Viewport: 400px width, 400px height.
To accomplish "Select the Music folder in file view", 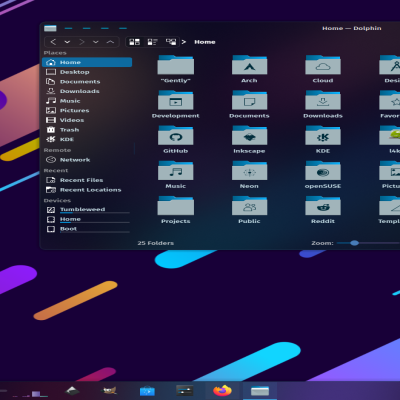I will pyautogui.click(x=176, y=175).
